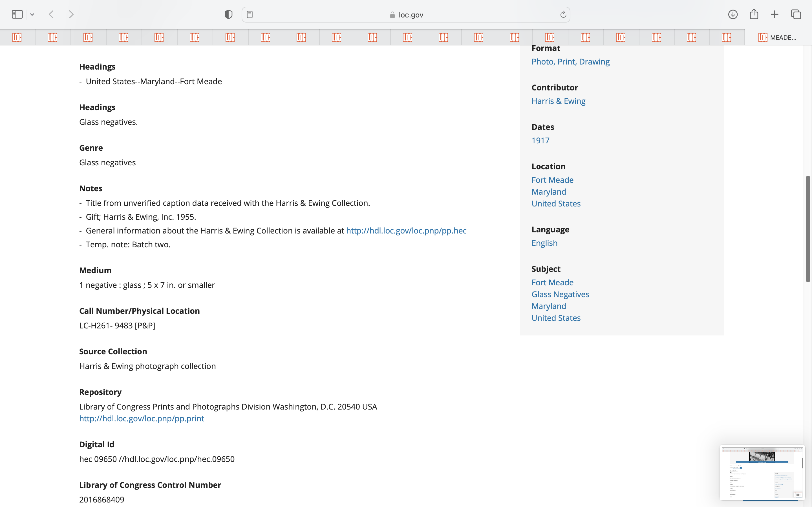The image size is (812, 507).
Task: Click the Harris & Ewing contributor link
Action: (558, 101)
